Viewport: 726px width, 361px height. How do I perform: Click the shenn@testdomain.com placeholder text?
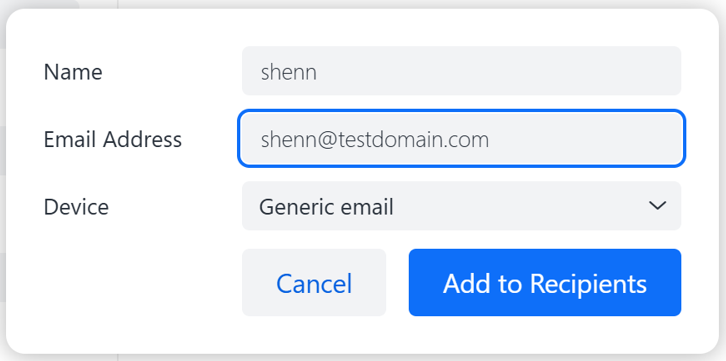pos(375,139)
